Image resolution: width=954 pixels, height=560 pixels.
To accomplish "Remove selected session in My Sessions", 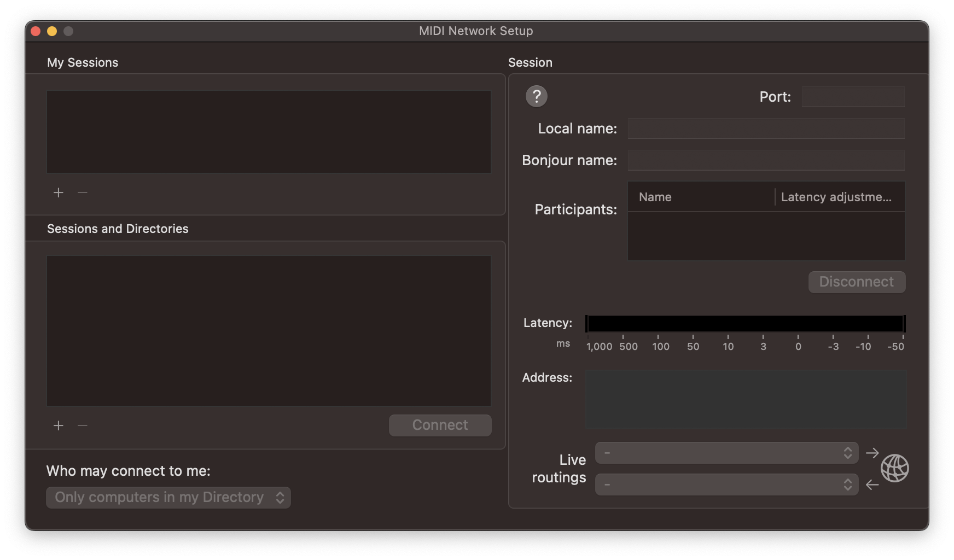I will (x=83, y=192).
